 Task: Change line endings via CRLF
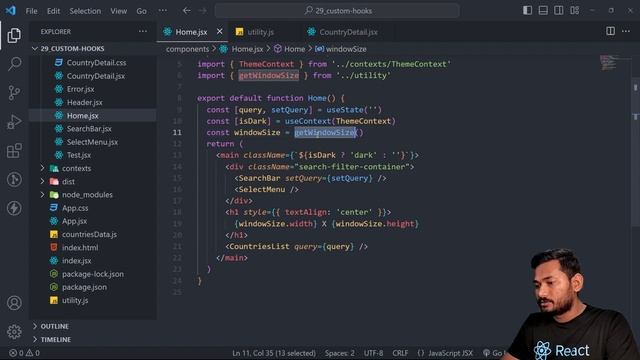pyautogui.click(x=400, y=353)
